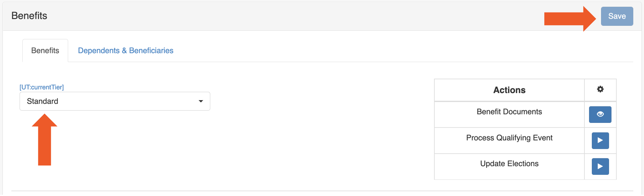Click the [UT:currentTier] field label link

42,87
